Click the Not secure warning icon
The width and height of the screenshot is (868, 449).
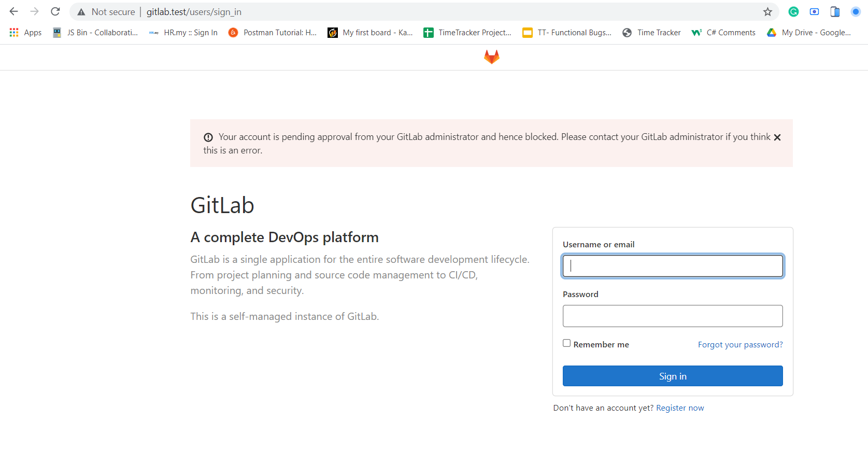tap(81, 12)
